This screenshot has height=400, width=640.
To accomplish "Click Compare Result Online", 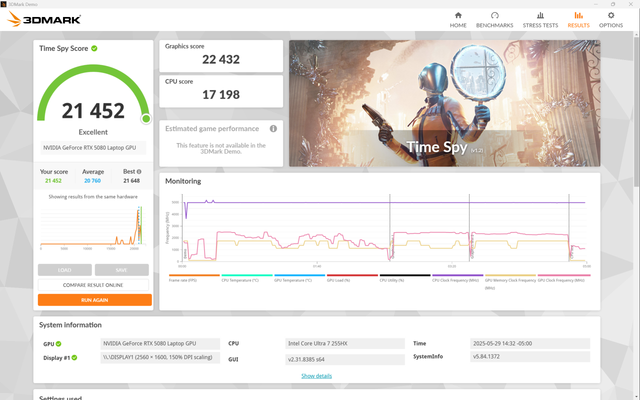I will [93, 285].
